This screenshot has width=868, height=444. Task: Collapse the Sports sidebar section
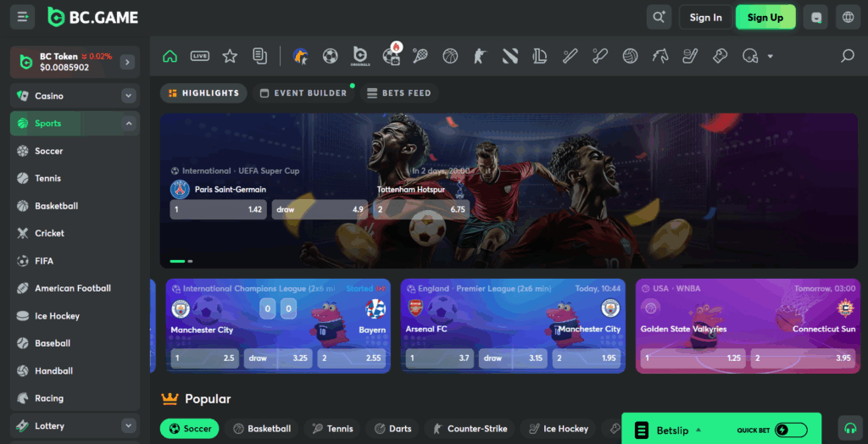pyautogui.click(x=129, y=124)
